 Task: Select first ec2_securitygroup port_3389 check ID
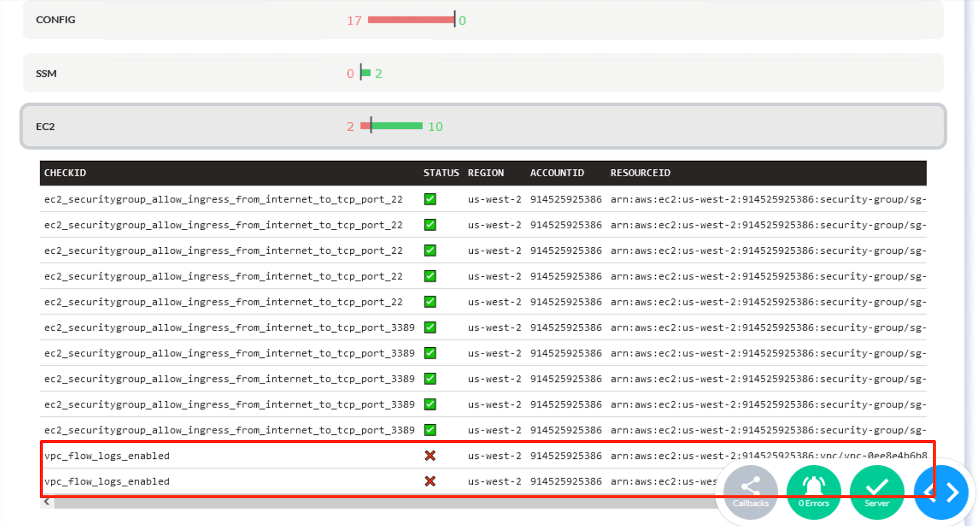(229, 327)
